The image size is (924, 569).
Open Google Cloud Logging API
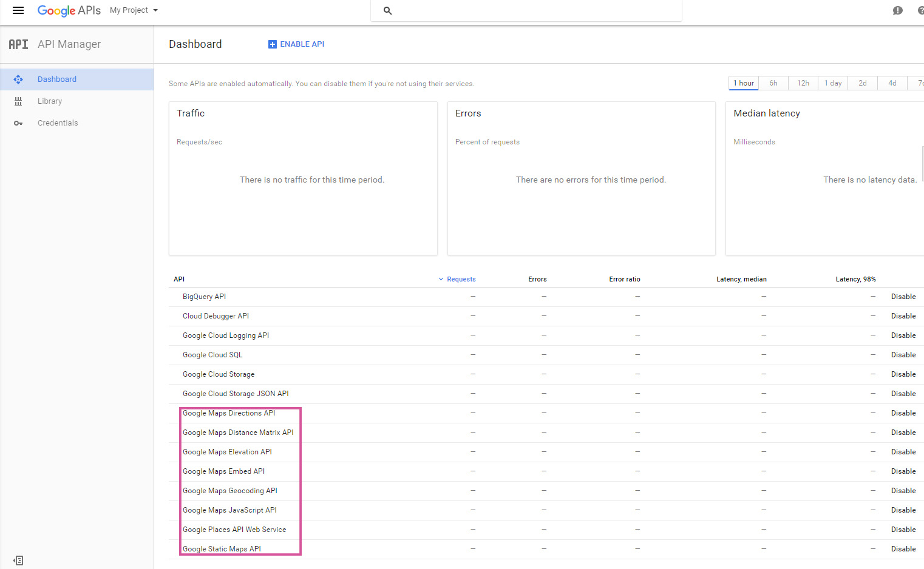click(x=225, y=335)
